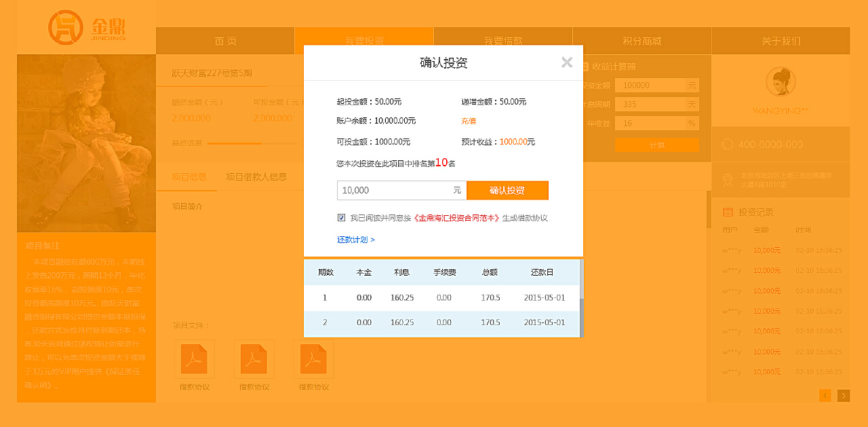The image size is (868, 427).
Task: Click the 金鼎 JINDING logo
Action: 87,27
